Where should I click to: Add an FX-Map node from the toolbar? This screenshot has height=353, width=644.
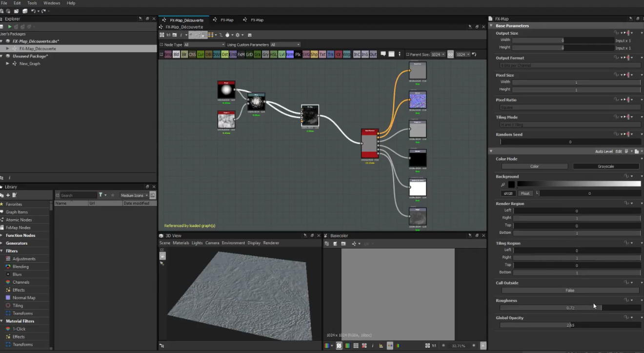(241, 54)
